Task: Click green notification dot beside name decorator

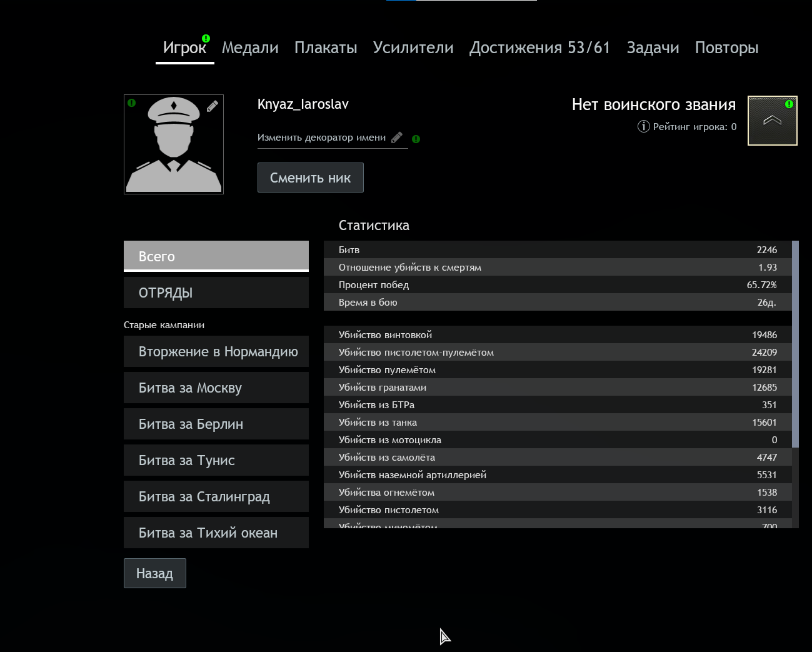Action: pos(416,139)
